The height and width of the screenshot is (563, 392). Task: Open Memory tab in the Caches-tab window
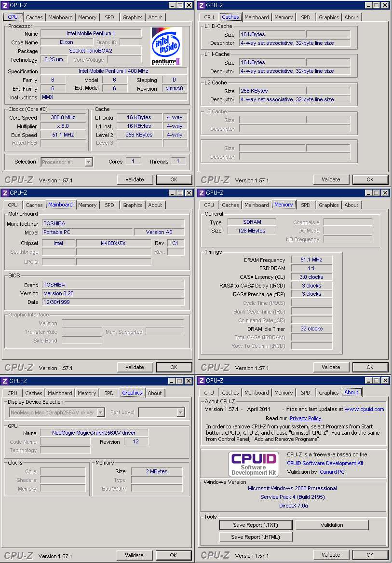pyautogui.click(x=284, y=17)
